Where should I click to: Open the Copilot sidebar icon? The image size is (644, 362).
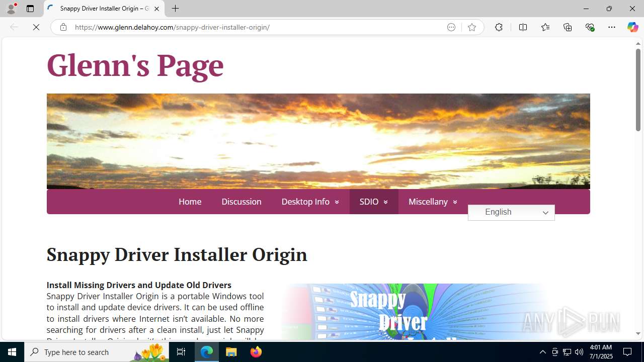click(632, 27)
